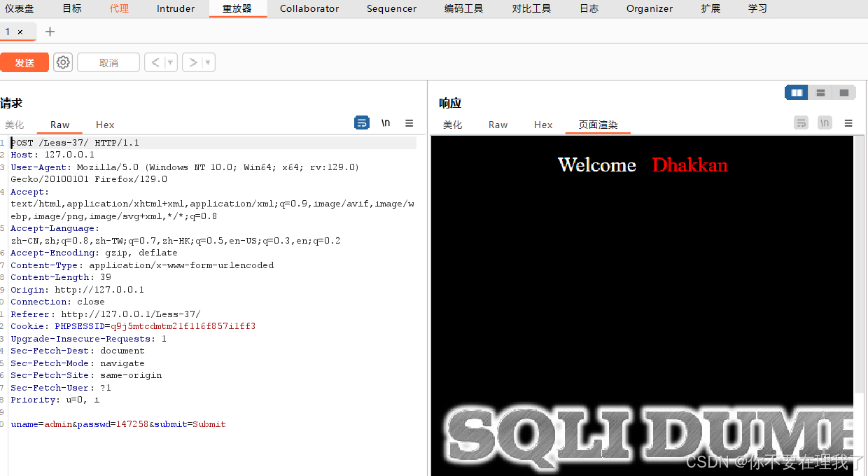
Task: Toggle word wrap icon in response panel
Action: pos(801,123)
